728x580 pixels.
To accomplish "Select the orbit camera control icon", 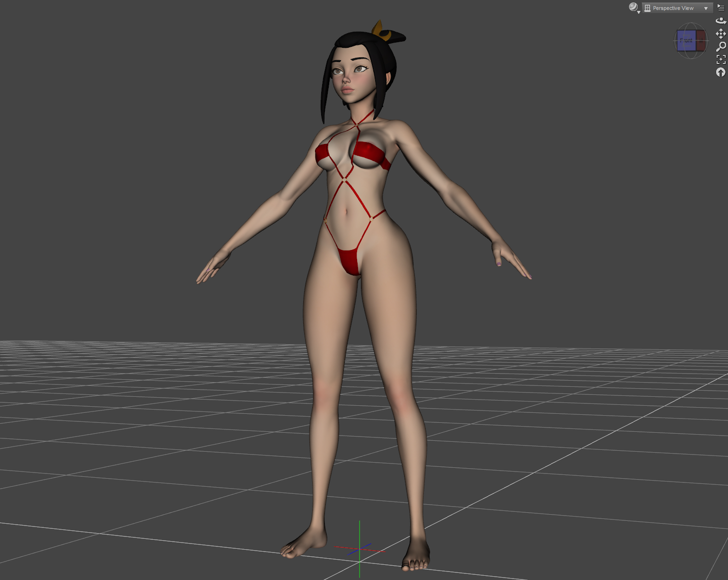I will click(721, 21).
